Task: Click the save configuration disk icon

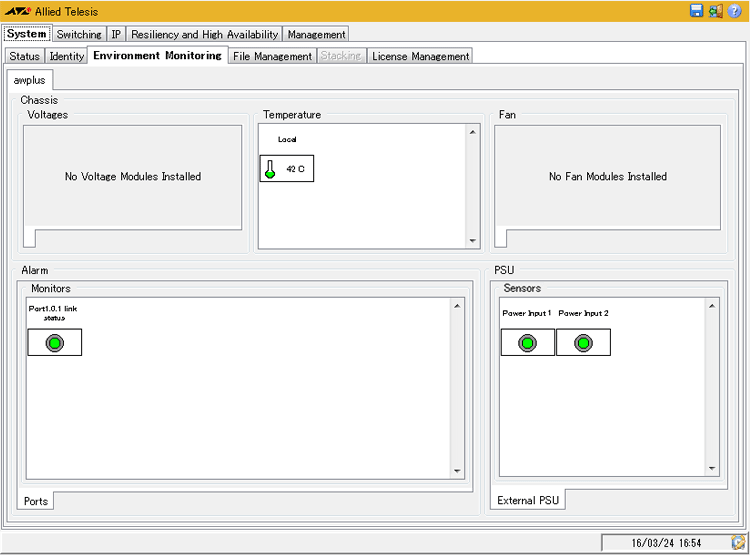Action: click(x=697, y=11)
